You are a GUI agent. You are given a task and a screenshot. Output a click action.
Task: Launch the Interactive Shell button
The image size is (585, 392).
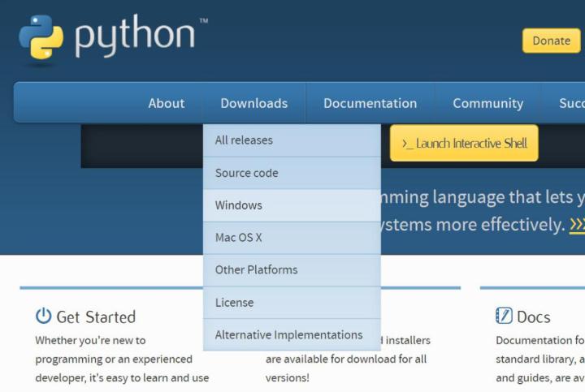pos(464,143)
